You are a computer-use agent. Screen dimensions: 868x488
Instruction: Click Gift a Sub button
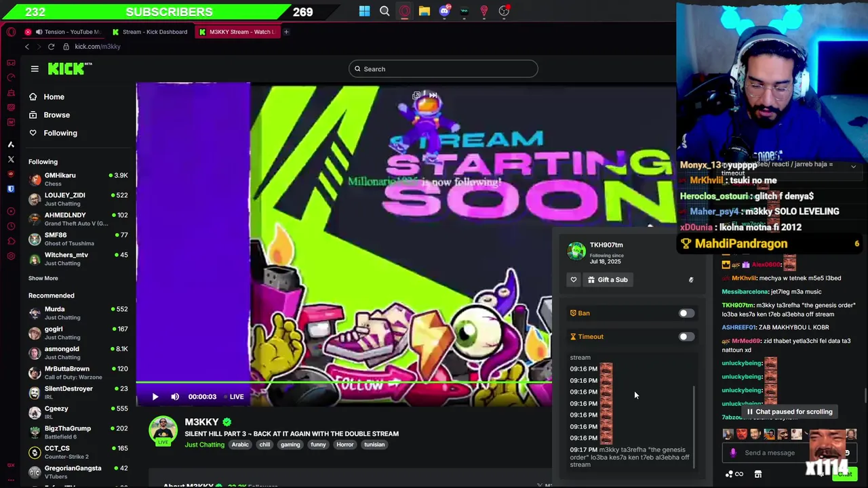click(x=608, y=279)
